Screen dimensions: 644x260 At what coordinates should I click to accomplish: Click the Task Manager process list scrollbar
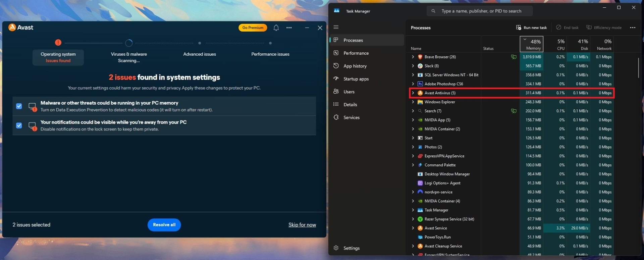[x=638, y=68]
